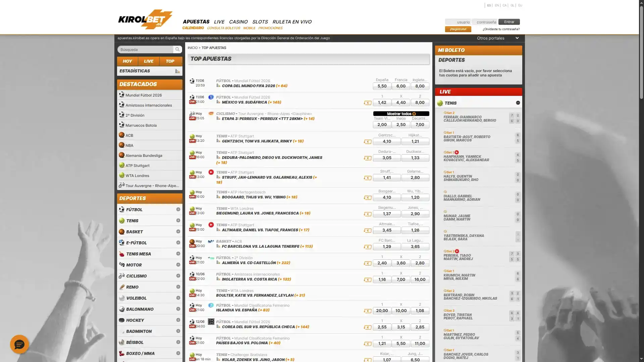Select odds 5,50 for España

tap(382, 86)
